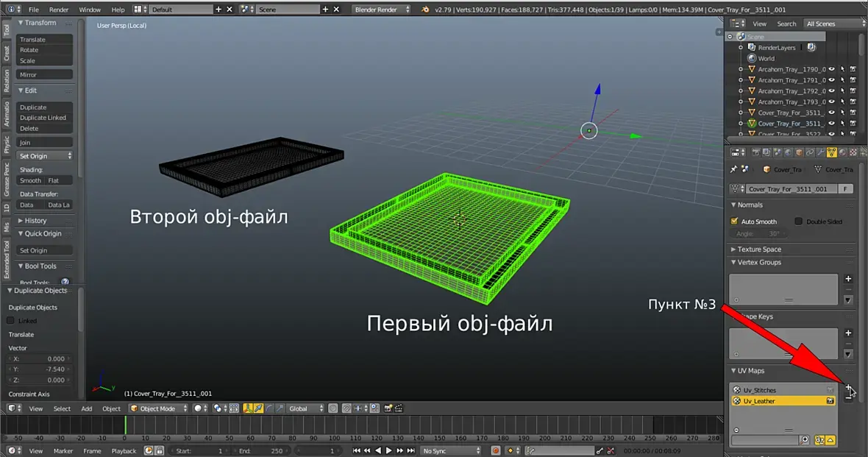
Task: Click the Duplicate Linked button
Action: pyautogui.click(x=44, y=118)
